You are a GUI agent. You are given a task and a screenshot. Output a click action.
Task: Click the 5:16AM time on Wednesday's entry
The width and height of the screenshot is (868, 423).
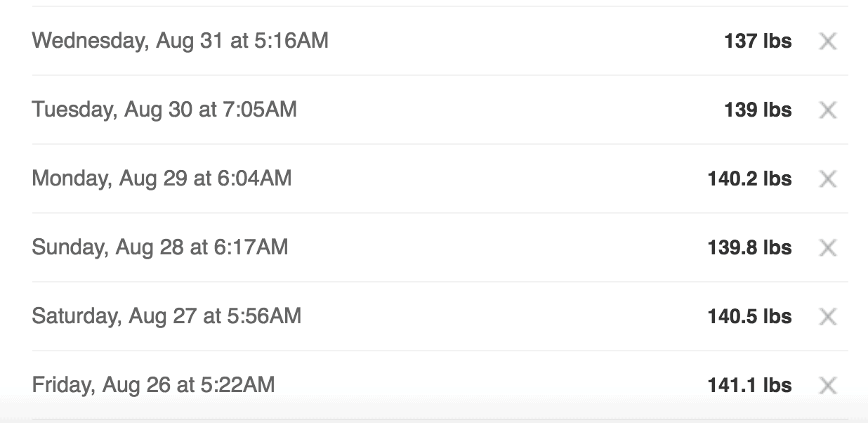pyautogui.click(x=290, y=41)
